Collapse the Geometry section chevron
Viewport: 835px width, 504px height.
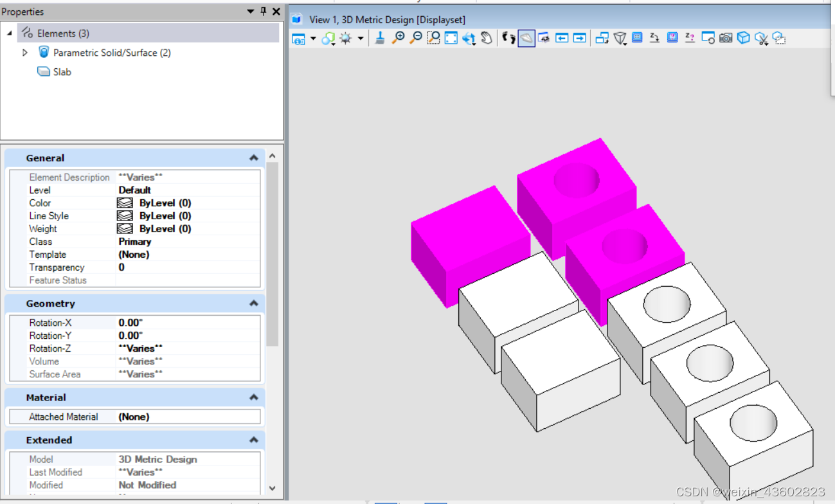click(254, 303)
